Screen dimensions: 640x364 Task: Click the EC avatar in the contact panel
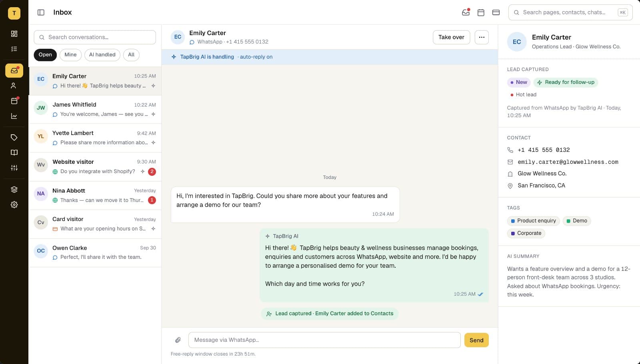[x=517, y=42]
